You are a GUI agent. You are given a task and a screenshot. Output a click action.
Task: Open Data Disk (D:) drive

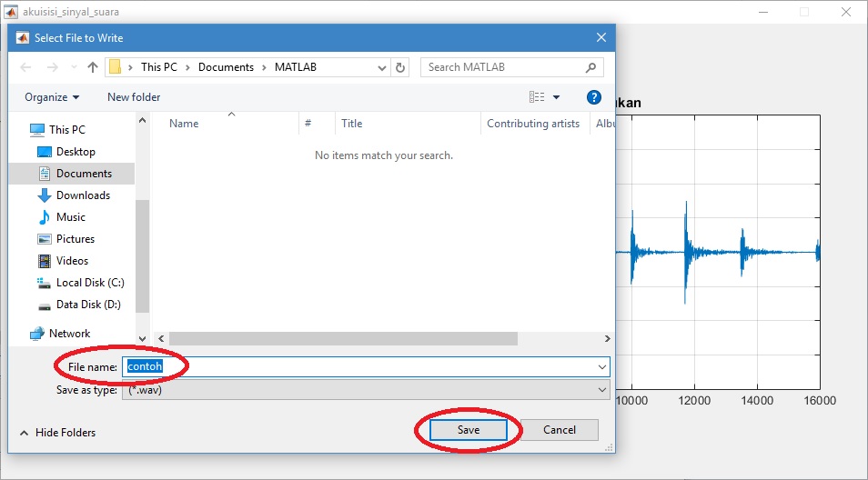(x=87, y=305)
